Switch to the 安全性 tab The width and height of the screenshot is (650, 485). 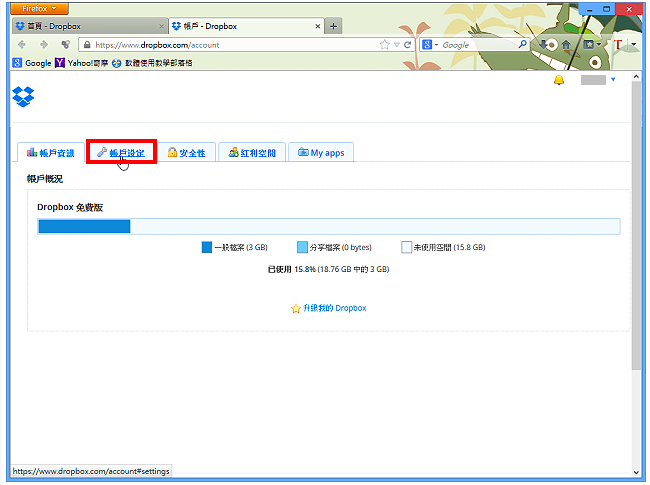[187, 153]
